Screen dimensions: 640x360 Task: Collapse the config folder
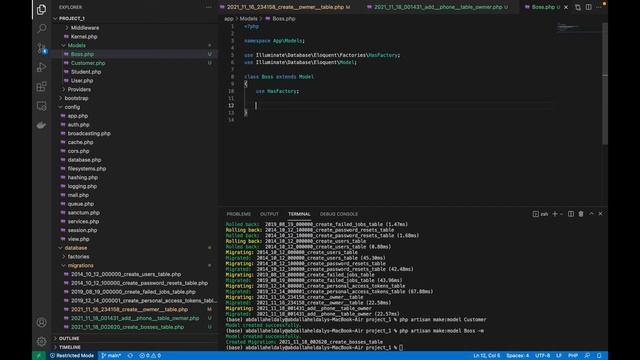72,107
